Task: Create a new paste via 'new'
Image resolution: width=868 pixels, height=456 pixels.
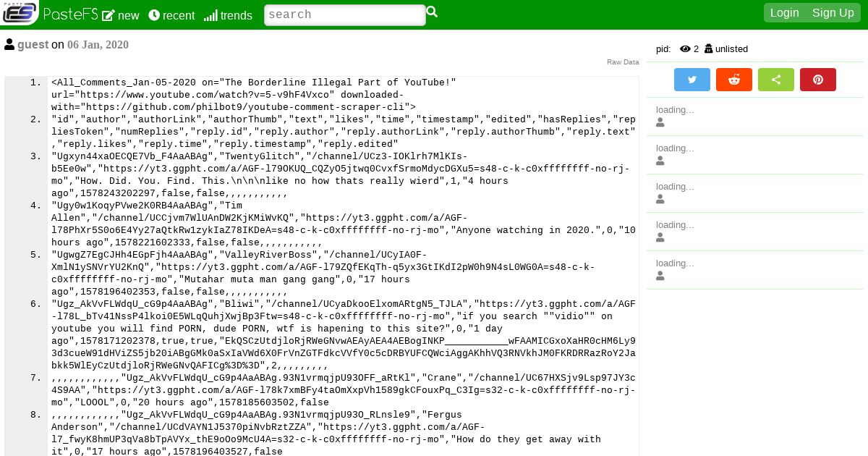Action: 121,15
